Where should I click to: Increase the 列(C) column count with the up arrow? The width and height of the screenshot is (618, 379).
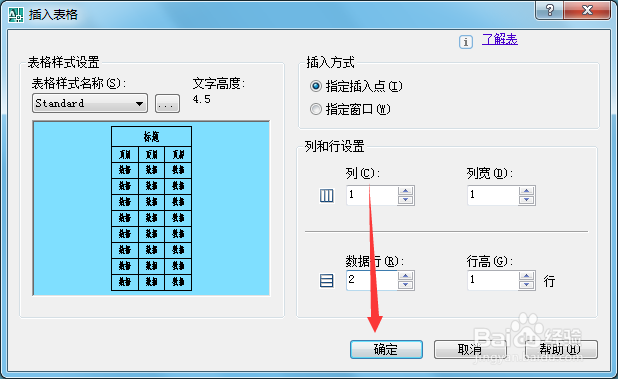coord(406,191)
